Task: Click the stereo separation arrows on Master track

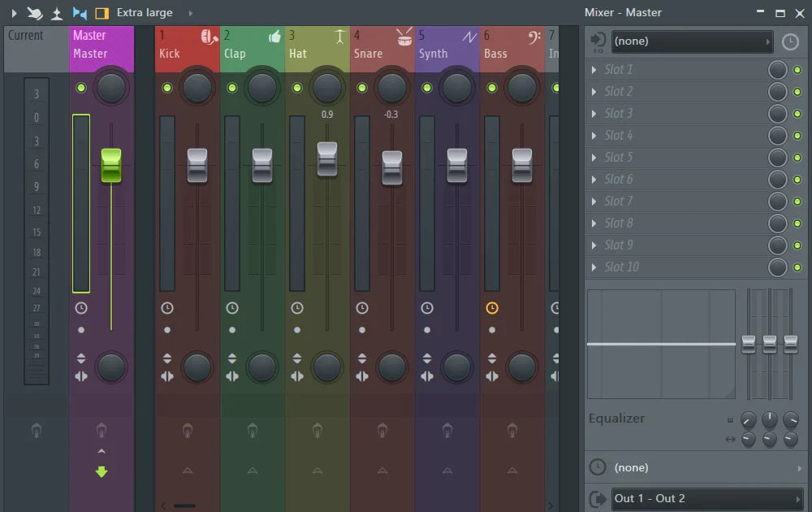Action: [81, 376]
